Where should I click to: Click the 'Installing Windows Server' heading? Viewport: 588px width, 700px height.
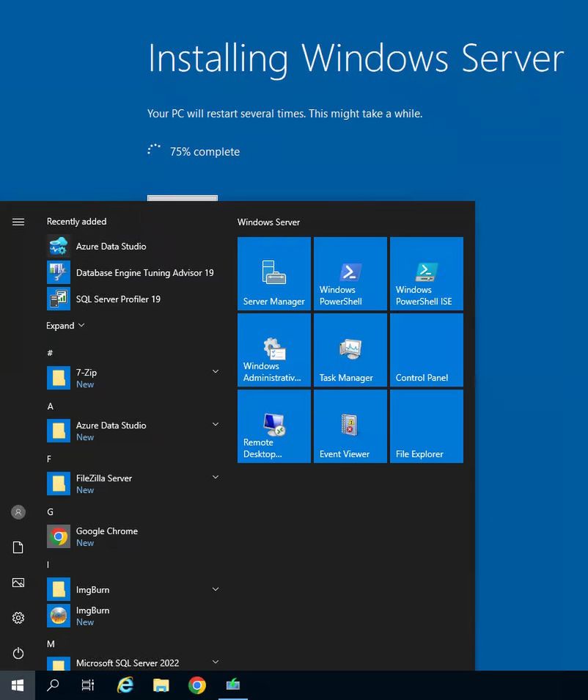point(356,59)
